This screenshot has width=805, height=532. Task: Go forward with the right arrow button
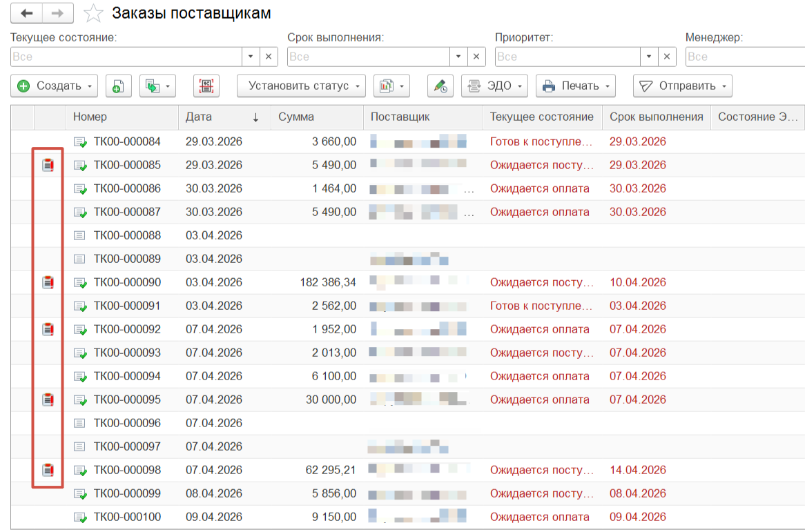pos(57,13)
